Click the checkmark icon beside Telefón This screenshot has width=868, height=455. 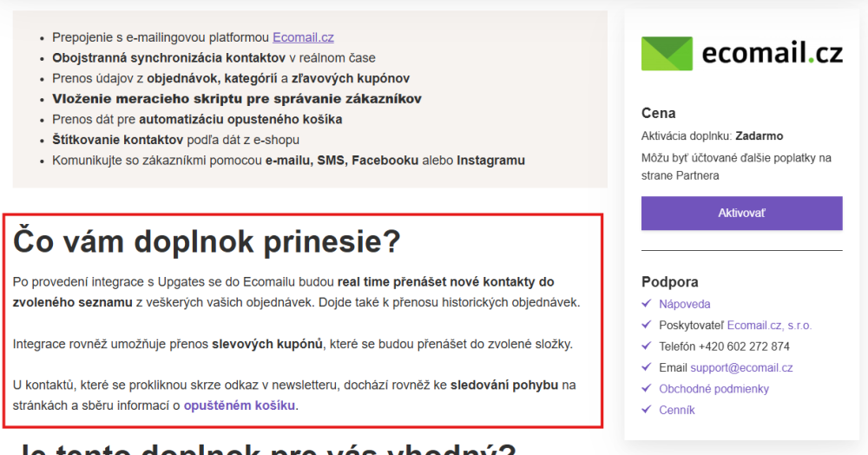click(646, 346)
